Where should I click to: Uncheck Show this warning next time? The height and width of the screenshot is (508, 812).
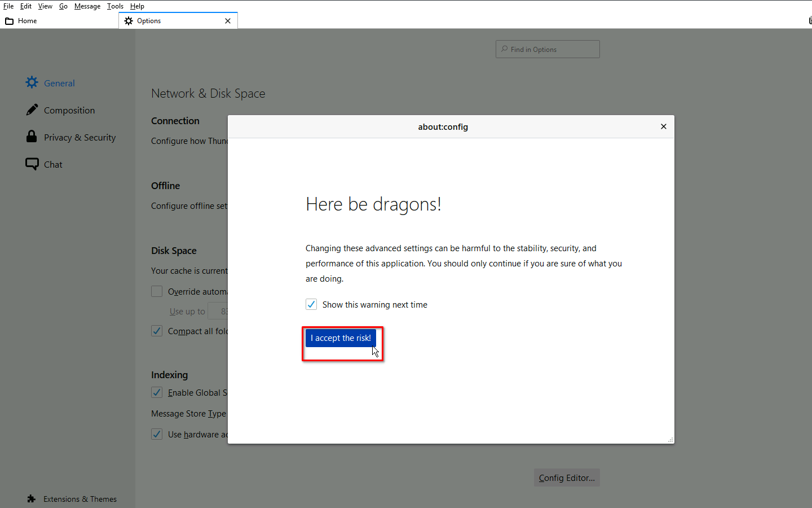(x=311, y=305)
